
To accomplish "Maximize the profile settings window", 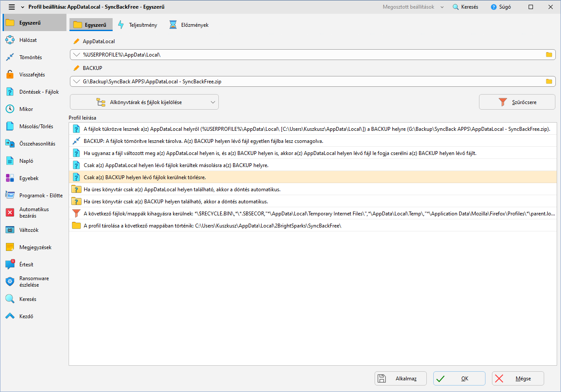I will [531, 7].
